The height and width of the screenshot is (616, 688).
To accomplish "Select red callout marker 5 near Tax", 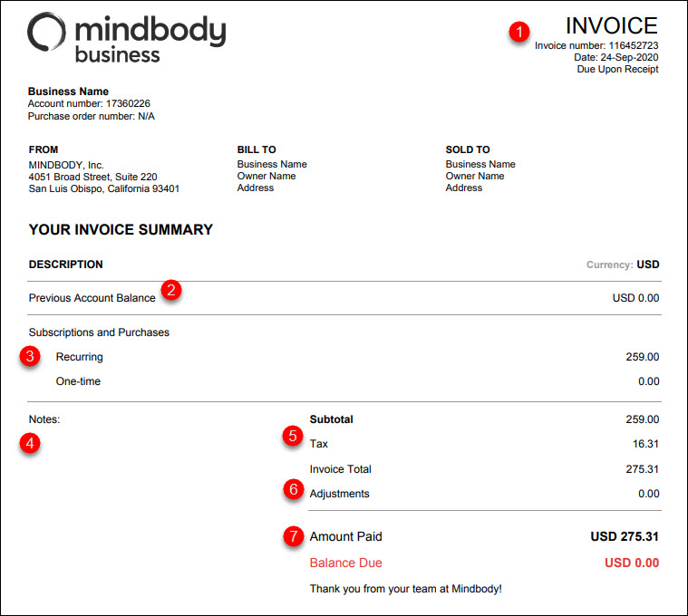I will [x=292, y=436].
